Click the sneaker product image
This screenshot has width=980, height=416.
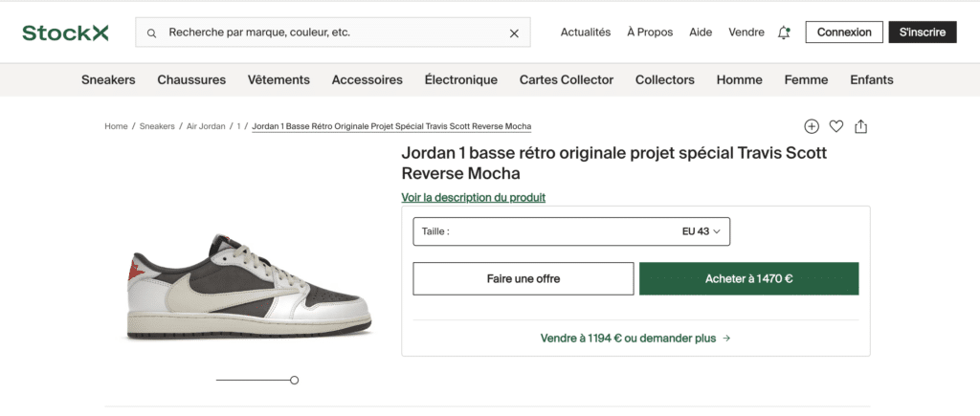[250, 287]
